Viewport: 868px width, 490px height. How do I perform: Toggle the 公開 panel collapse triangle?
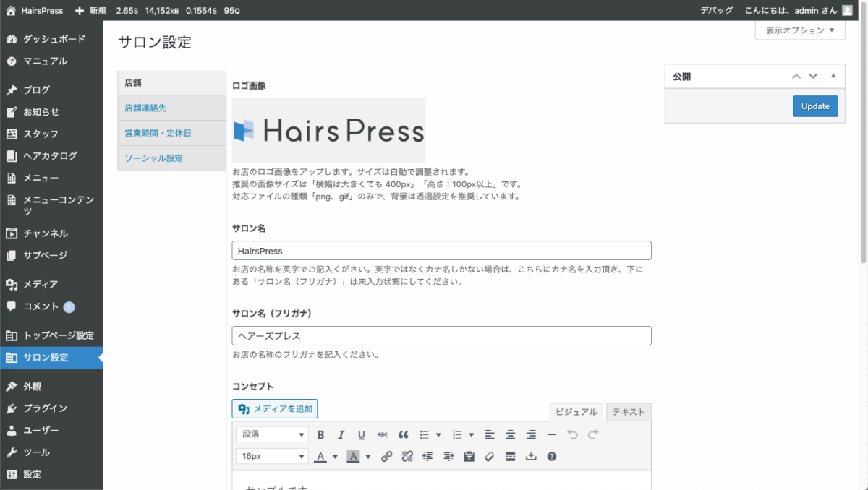pyautogui.click(x=833, y=76)
